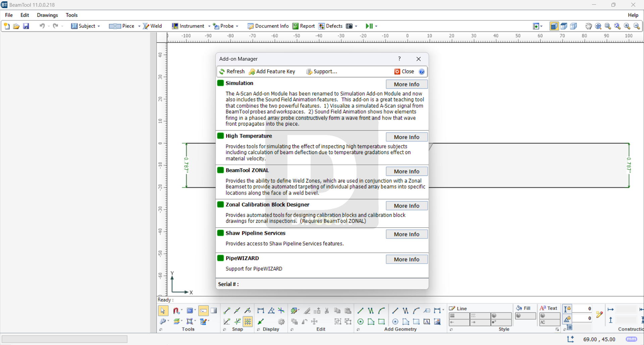The image size is (644, 345).
Task: Click More Info for PipeWIZARD
Action: point(407,260)
